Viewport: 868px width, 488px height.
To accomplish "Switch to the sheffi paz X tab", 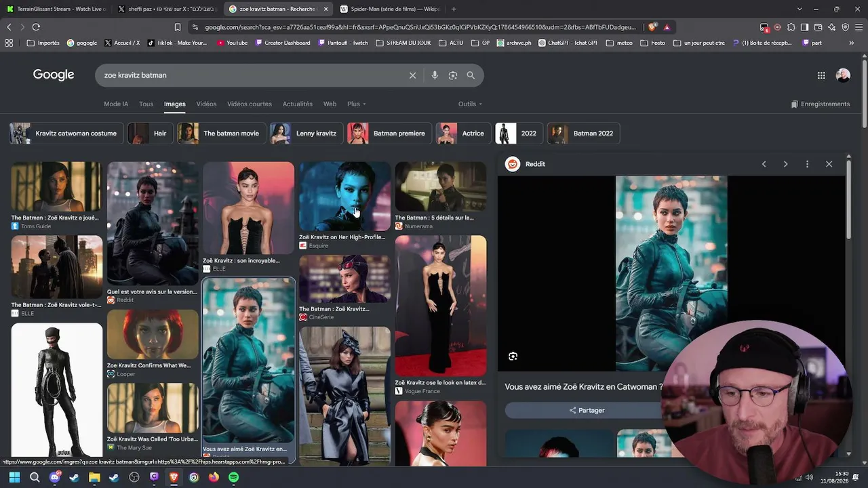I will [167, 9].
